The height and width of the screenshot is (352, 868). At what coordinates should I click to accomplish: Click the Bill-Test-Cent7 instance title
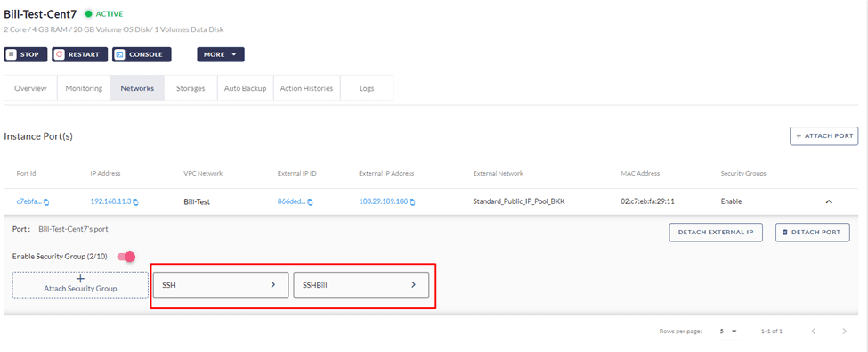[40, 14]
